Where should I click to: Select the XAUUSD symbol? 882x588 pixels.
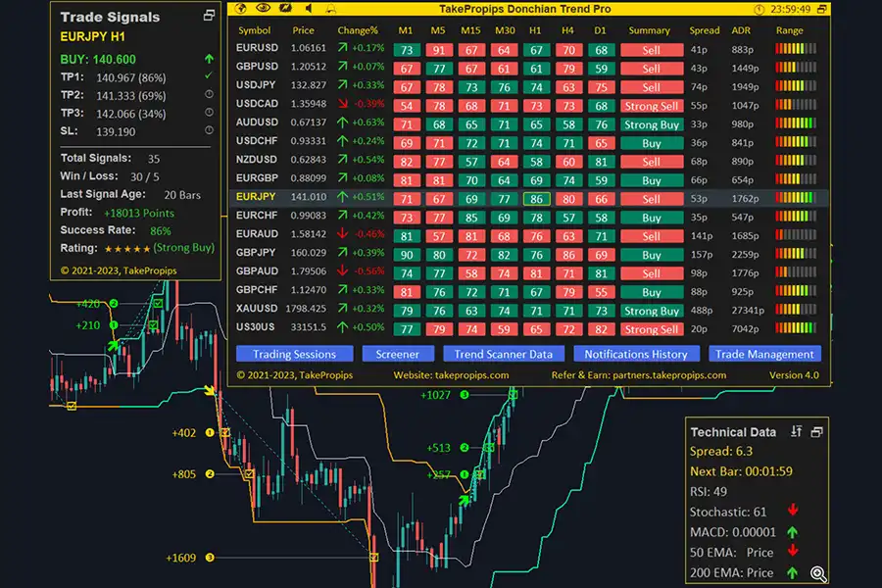click(x=257, y=309)
